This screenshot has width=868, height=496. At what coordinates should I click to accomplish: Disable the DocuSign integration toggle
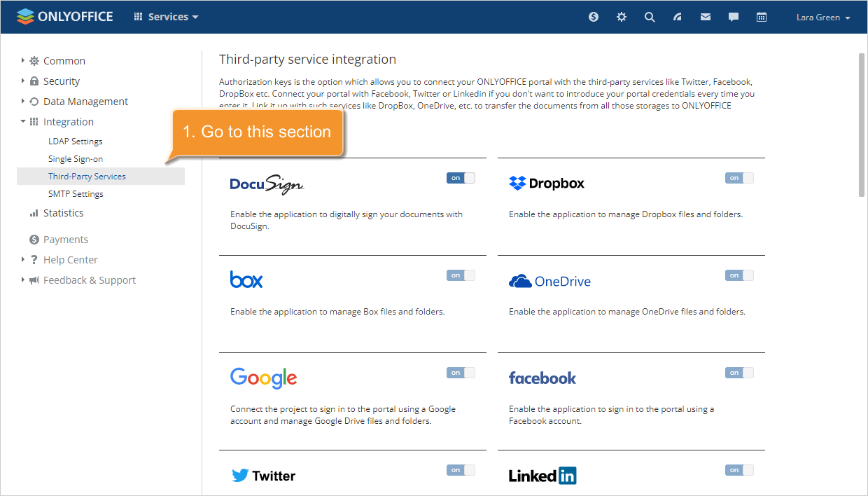click(x=460, y=178)
